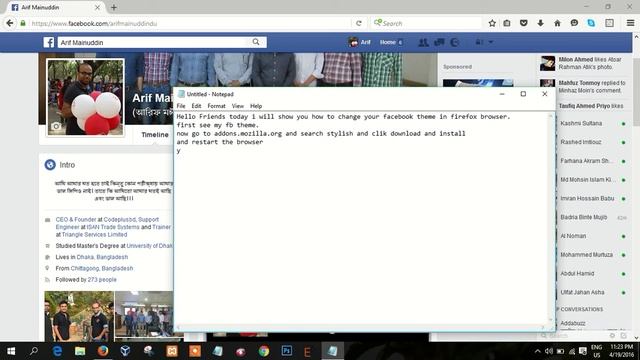Screen dimensions: 640x360
Task: Click the Intro globe icon
Action: click(50, 165)
